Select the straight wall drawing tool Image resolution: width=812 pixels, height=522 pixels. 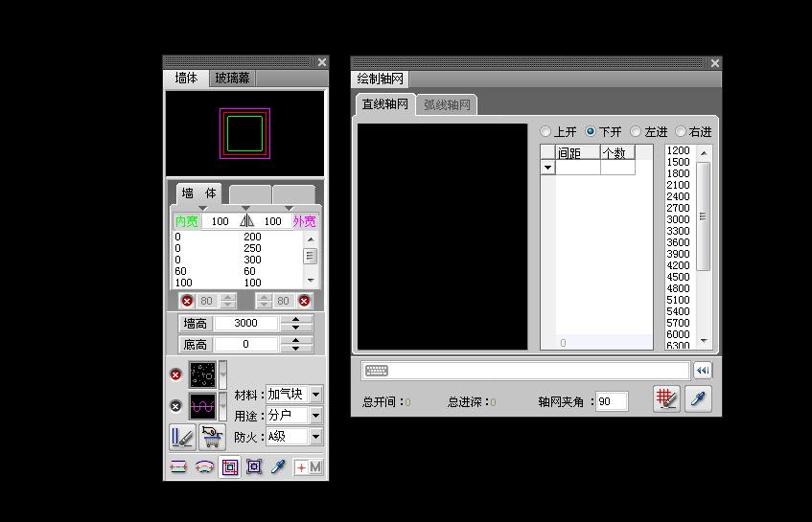tap(178, 467)
